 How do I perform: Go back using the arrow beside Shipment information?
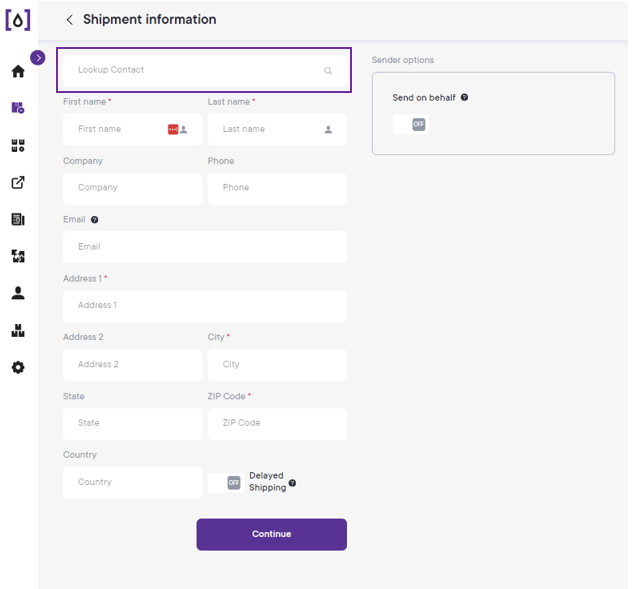click(70, 20)
